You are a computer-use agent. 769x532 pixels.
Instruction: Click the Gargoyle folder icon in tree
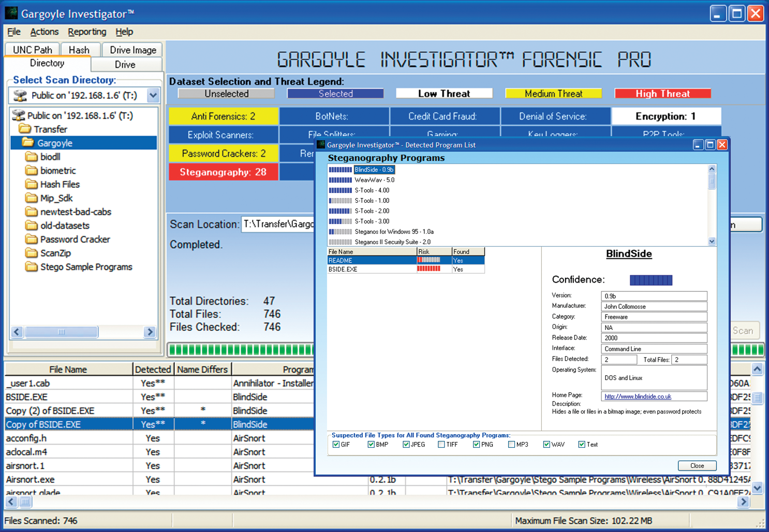click(28, 143)
